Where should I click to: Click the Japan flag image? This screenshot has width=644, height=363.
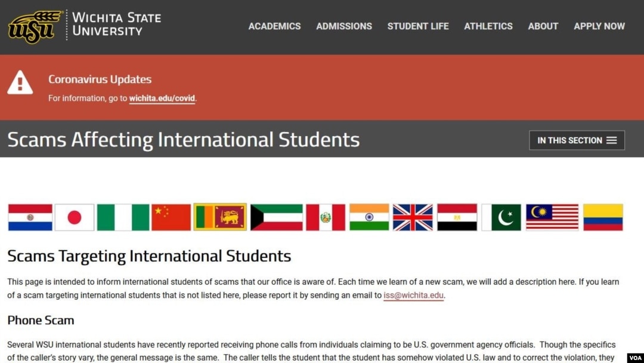[x=75, y=217]
